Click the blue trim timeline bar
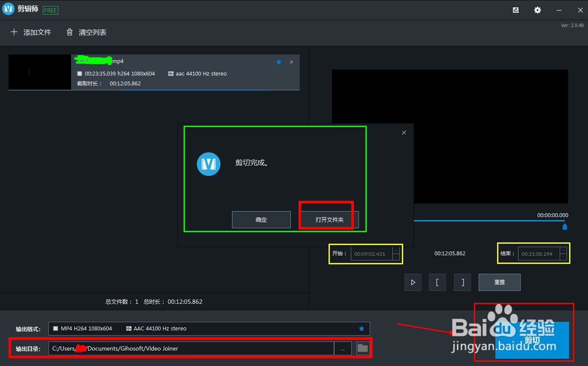 point(489,221)
